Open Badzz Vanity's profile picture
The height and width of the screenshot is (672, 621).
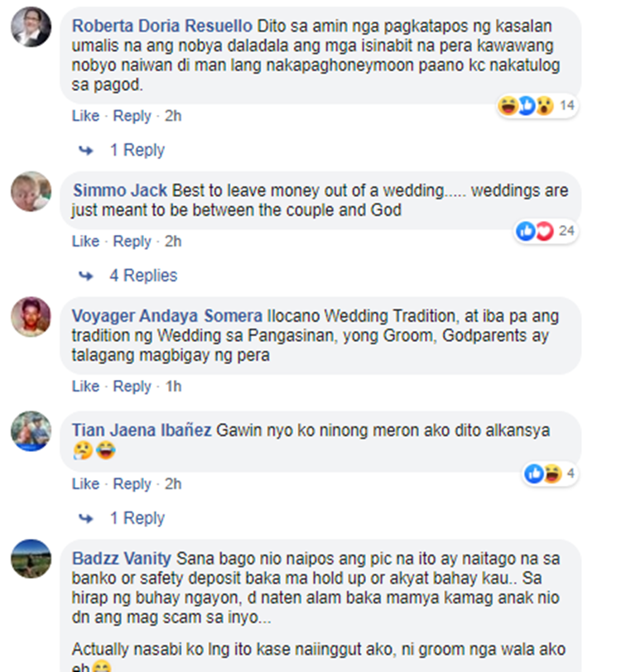pyautogui.click(x=31, y=559)
